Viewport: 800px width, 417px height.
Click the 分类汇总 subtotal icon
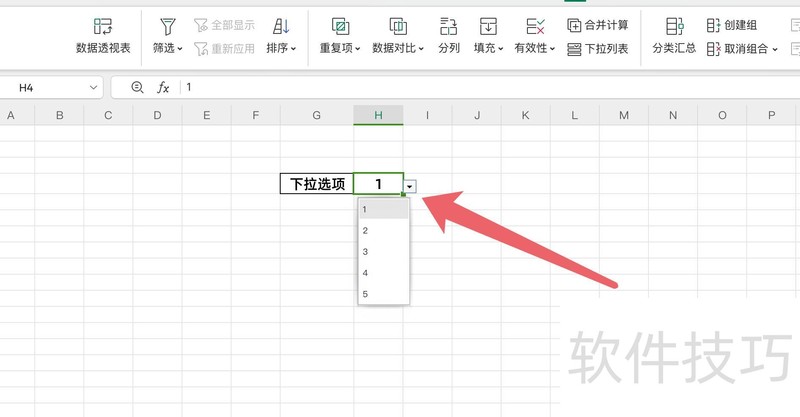[x=674, y=26]
